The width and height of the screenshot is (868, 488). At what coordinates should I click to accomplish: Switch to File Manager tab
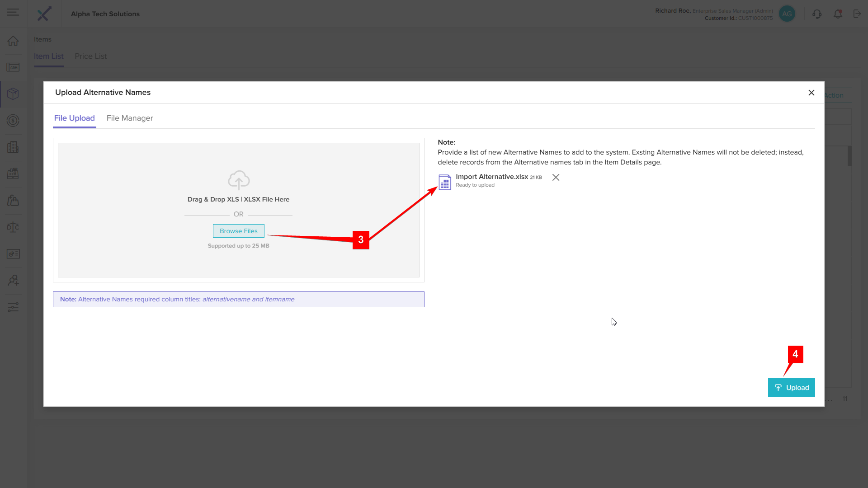click(x=130, y=118)
